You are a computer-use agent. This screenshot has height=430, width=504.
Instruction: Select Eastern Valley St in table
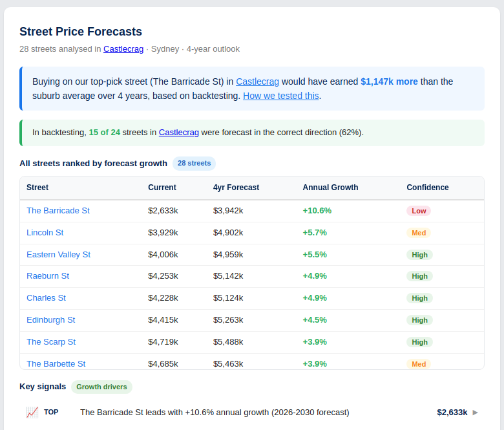tap(59, 254)
